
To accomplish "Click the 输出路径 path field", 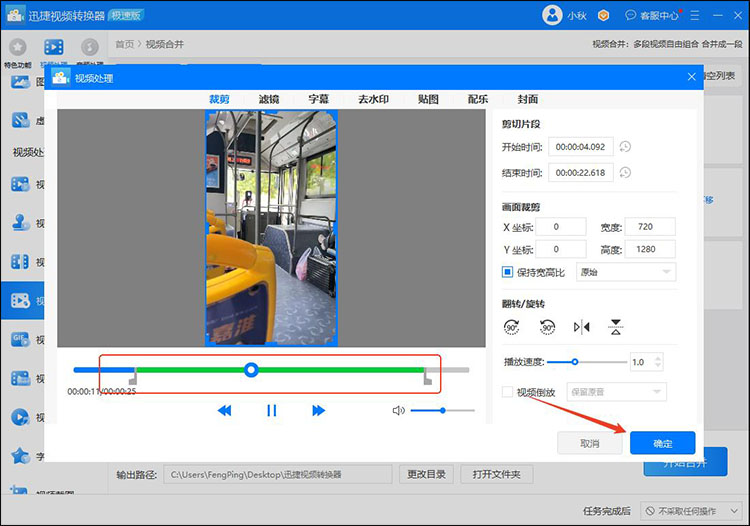I will [278, 474].
